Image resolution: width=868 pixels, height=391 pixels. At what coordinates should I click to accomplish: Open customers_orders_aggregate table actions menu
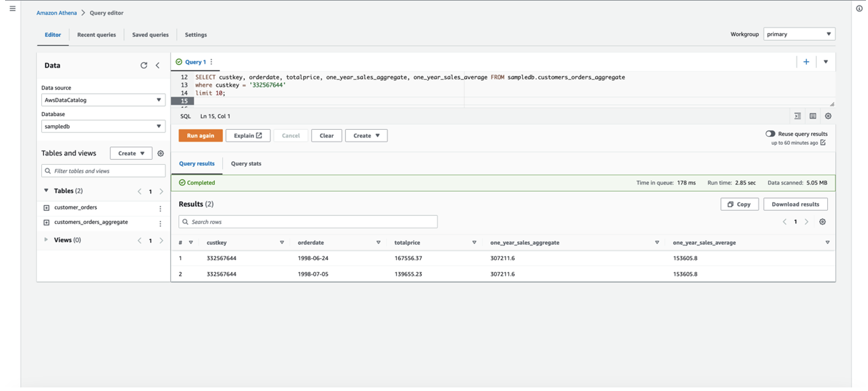coord(160,224)
